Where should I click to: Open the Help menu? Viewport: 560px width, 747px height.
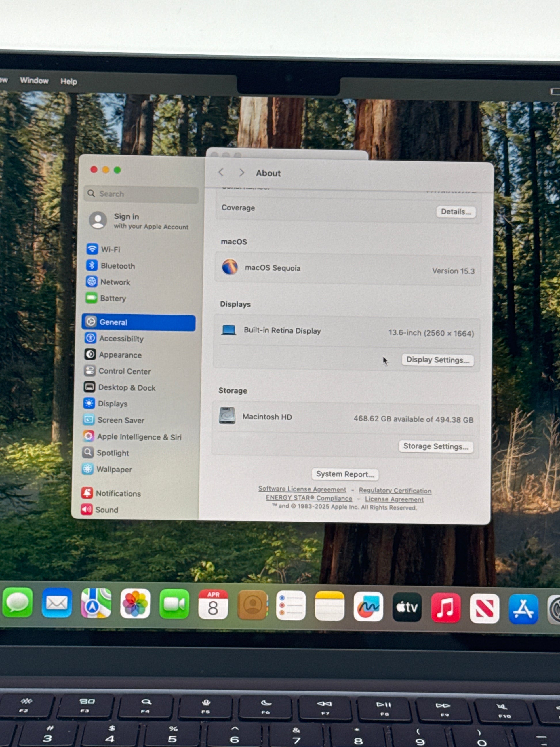[68, 81]
